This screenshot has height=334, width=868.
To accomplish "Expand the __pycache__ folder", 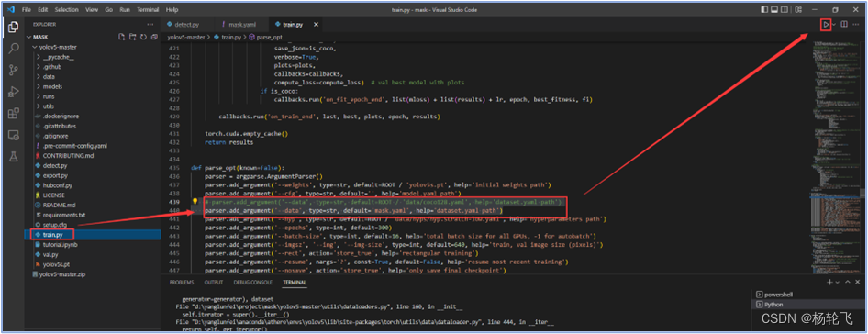I will click(58, 57).
